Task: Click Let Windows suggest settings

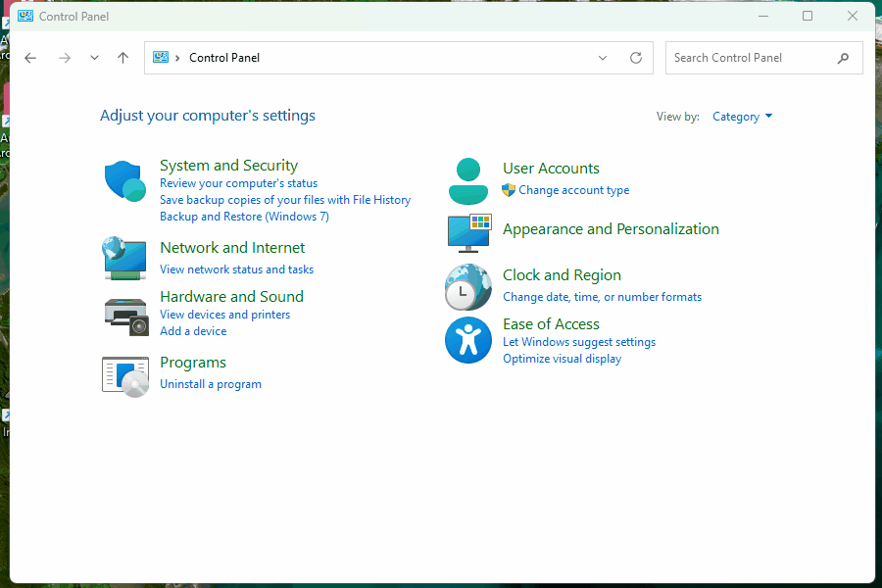Action: (579, 342)
